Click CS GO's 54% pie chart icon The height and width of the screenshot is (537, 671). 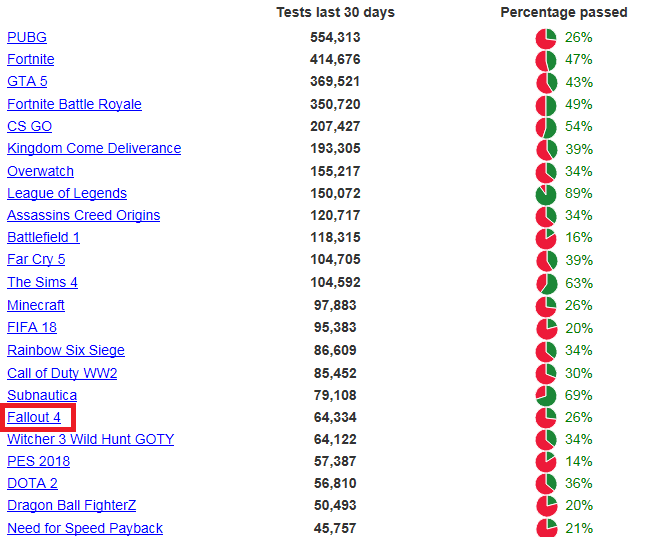pyautogui.click(x=546, y=128)
